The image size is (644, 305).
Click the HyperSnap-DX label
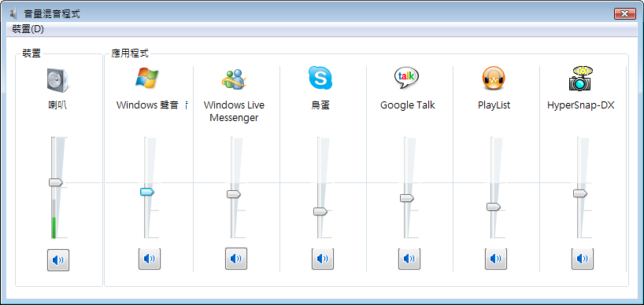[x=581, y=105]
